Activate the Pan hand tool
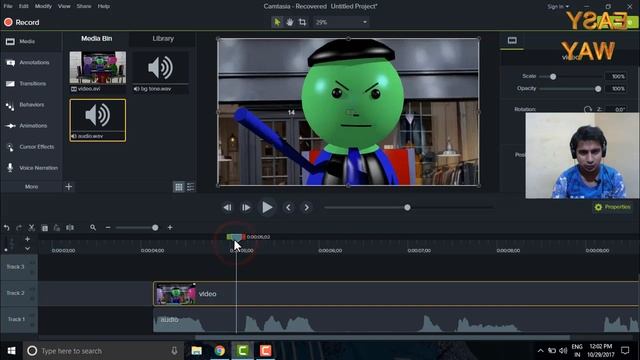This screenshot has height=360, width=640. [x=290, y=22]
